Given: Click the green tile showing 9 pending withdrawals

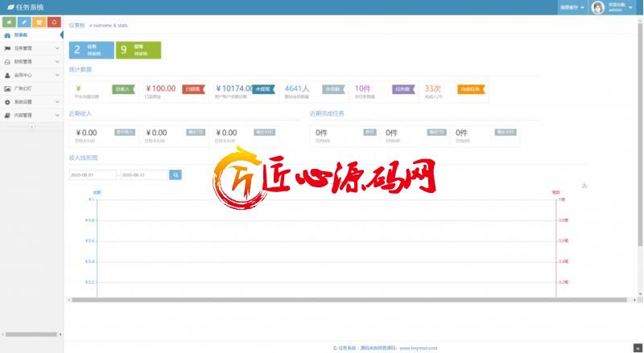Looking at the screenshot, I should 138,50.
